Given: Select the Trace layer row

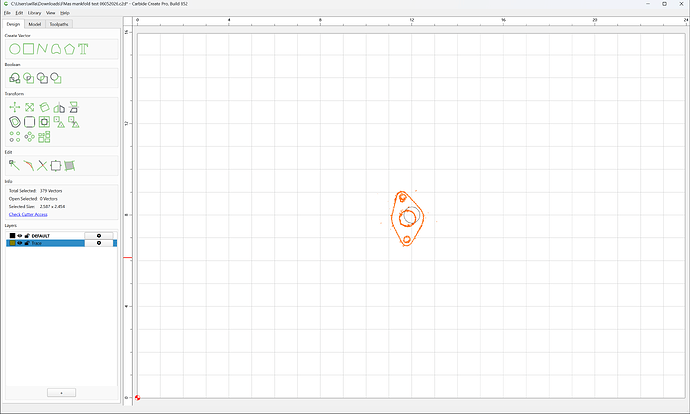Looking at the screenshot, I should pos(61,243).
